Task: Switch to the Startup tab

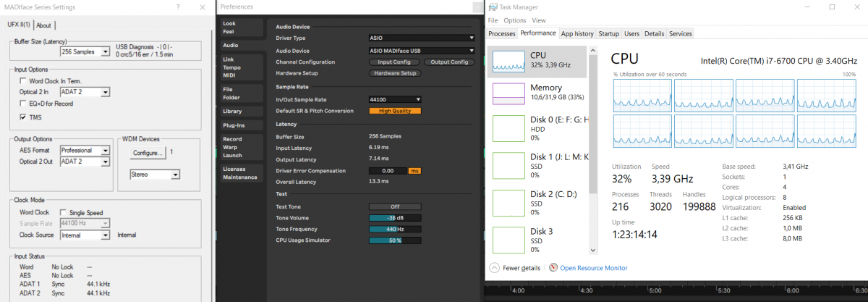Action: [609, 33]
